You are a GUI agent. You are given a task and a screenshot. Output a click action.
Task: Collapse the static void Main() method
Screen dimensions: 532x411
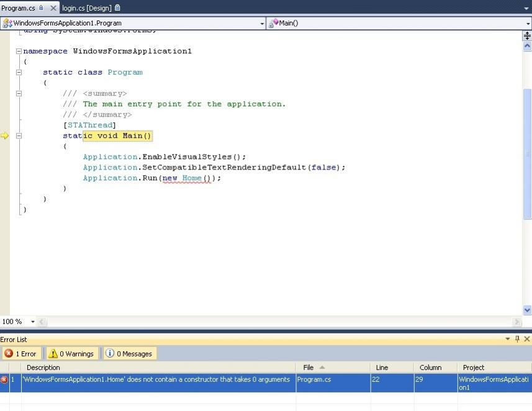point(19,136)
